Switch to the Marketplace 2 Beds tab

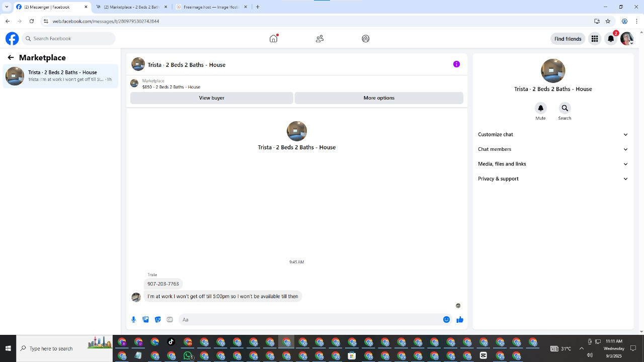131,7
